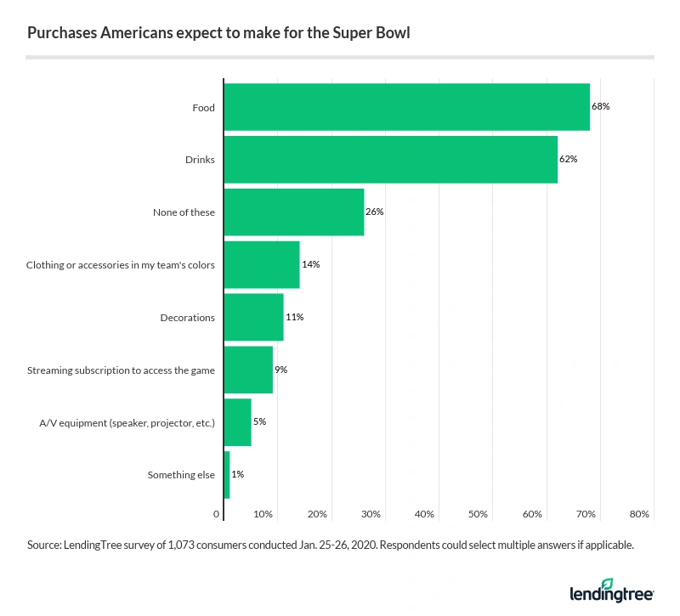680x616 pixels.
Task: Click the Decorations bar
Action: coord(253,317)
